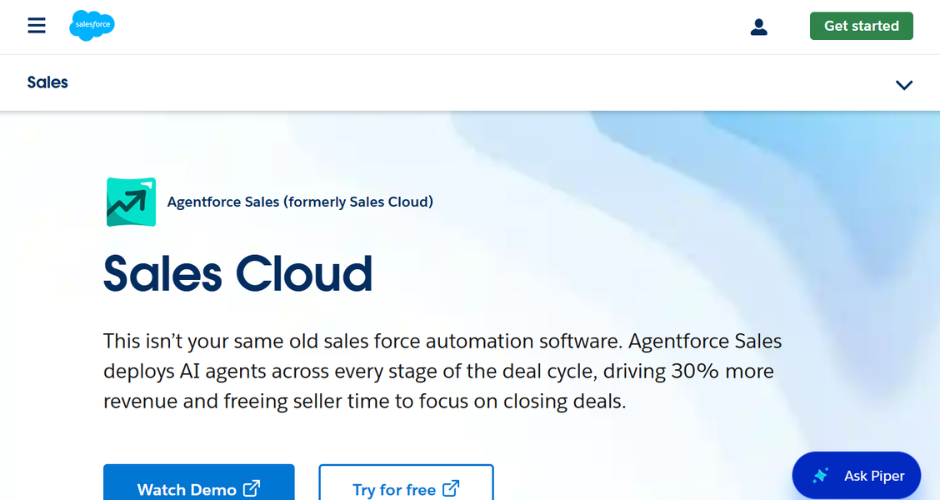Image resolution: width=940 pixels, height=500 pixels.
Task: Click 'revenue and freeing seller time' text line
Action: (364, 401)
